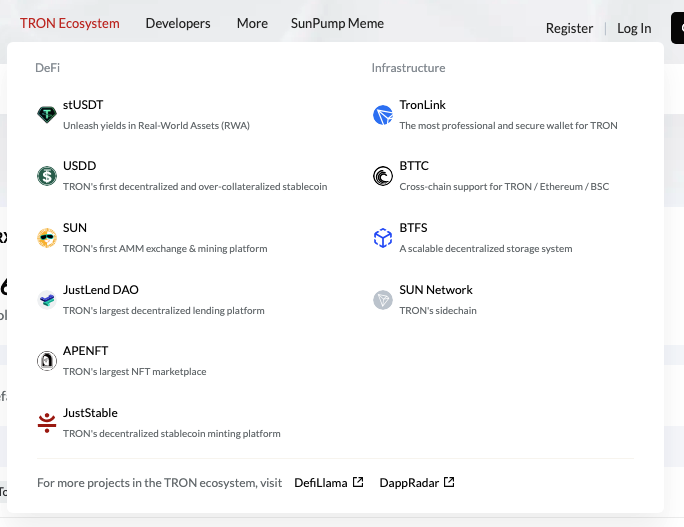Click external link icon beside DappRadar
Screen dimensions: 684x527
tap(449, 482)
